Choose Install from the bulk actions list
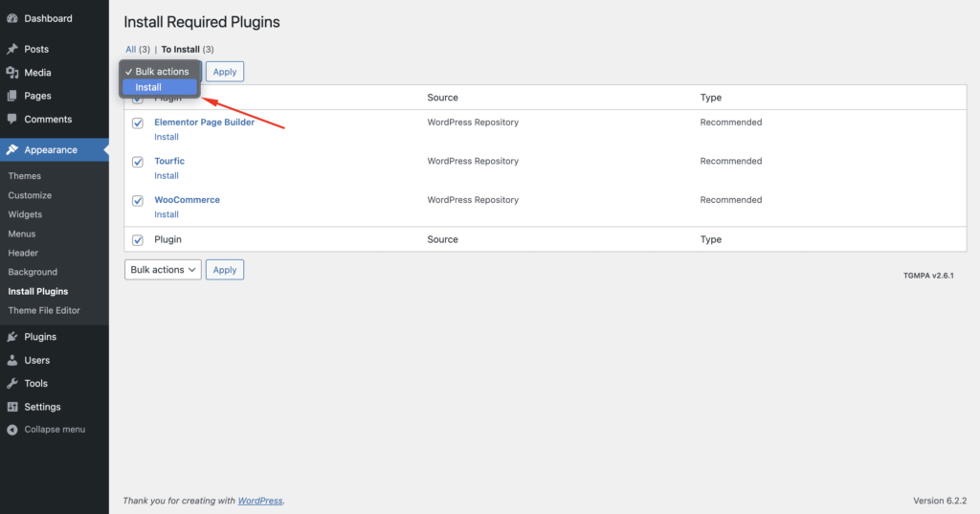 point(160,87)
